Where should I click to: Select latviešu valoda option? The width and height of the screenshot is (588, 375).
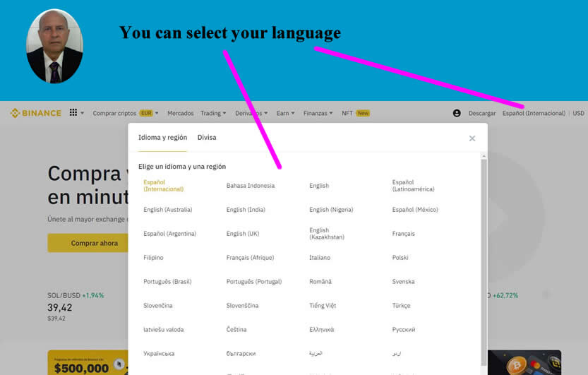[164, 330]
